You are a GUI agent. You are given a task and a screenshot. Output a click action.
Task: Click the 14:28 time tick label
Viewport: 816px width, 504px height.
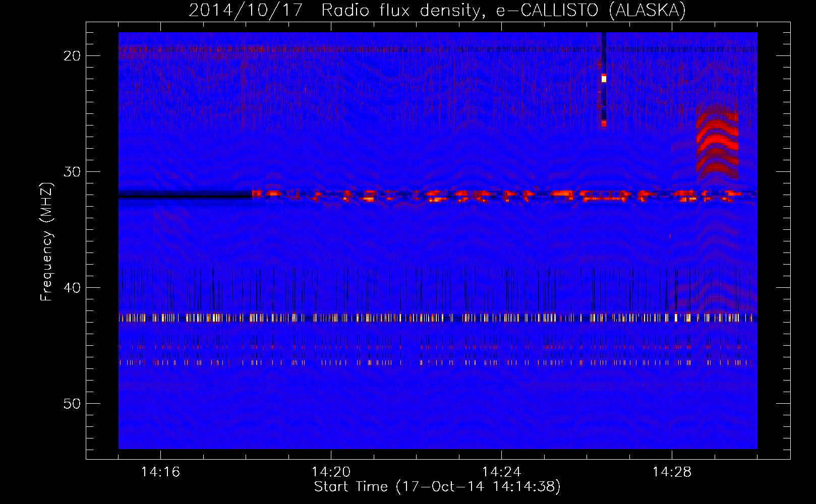[x=672, y=472]
